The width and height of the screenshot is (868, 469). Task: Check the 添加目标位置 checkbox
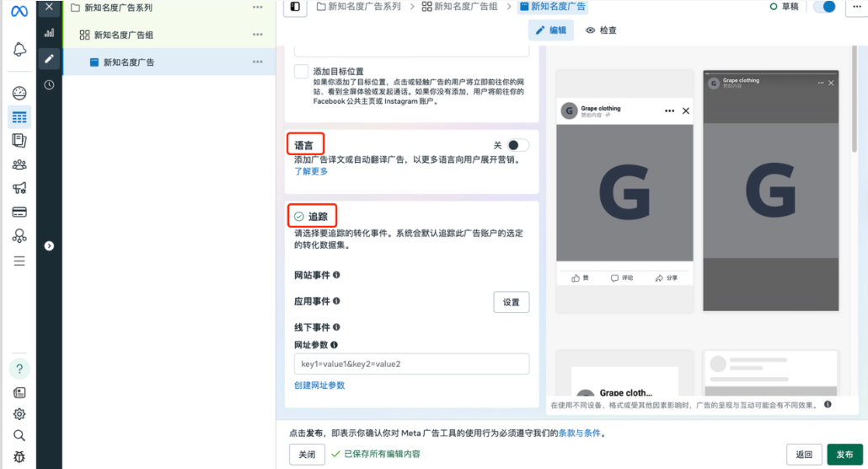[x=301, y=72]
